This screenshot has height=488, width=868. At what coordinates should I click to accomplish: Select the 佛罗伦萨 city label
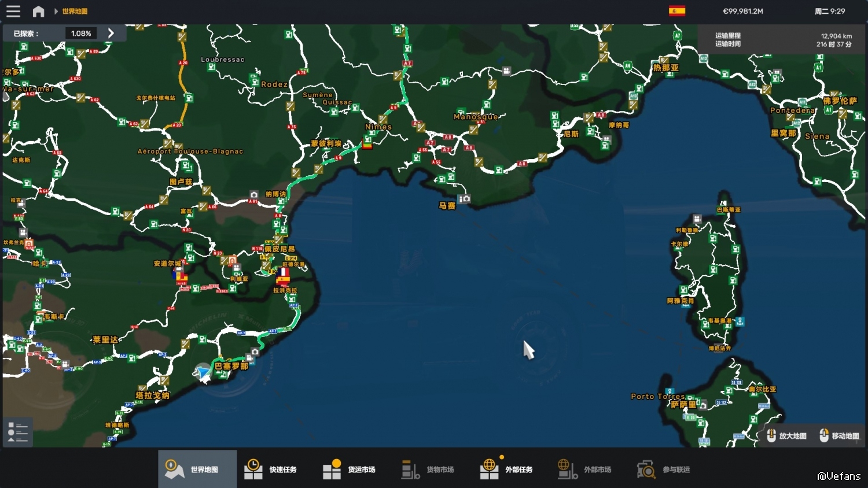click(840, 101)
